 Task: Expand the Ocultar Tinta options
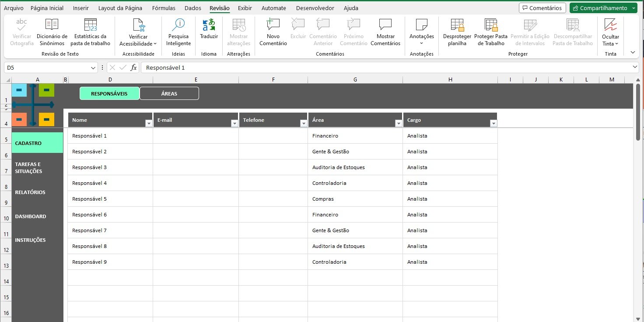[616, 44]
